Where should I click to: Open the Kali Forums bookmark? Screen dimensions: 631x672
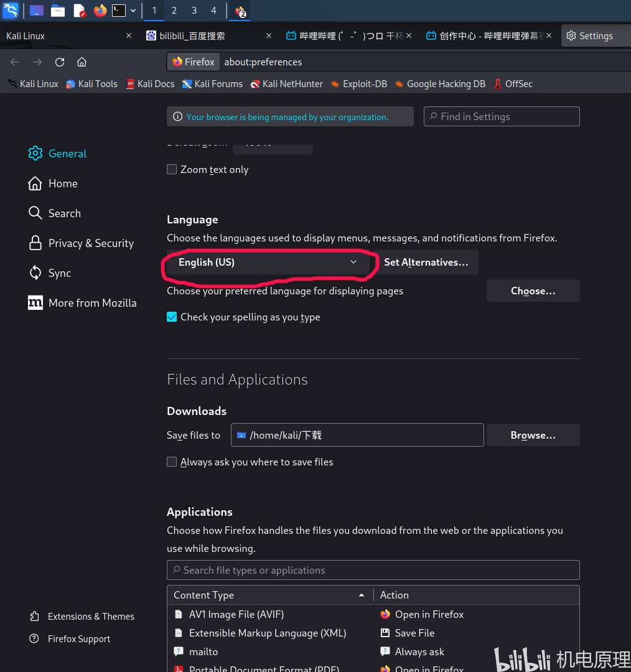click(x=212, y=84)
